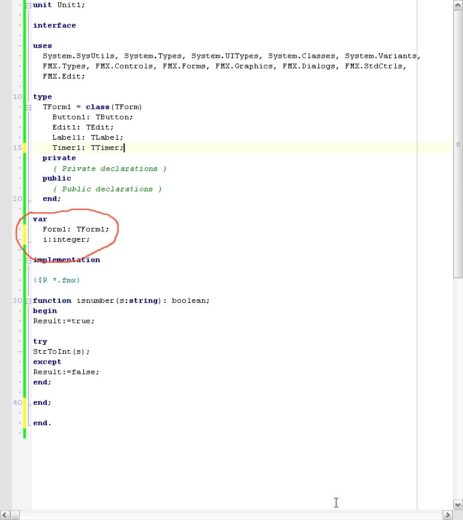463x520 pixels.
Task: Click the 'Form1: TForm1;' variable line
Action: tap(76, 229)
